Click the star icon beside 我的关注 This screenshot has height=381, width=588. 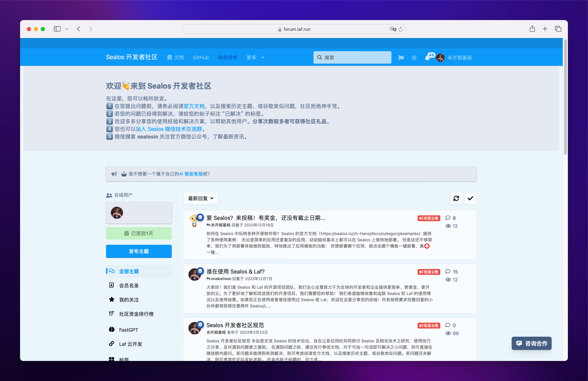pos(112,299)
